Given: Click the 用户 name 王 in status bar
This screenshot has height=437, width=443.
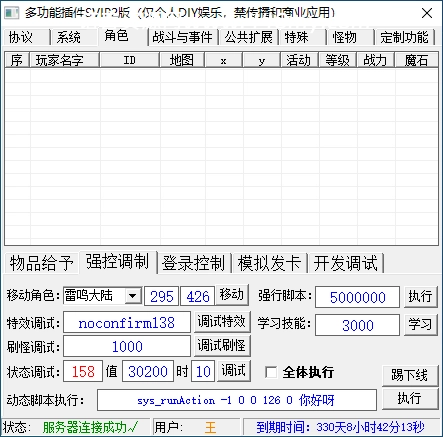Looking at the screenshot, I should tap(211, 427).
